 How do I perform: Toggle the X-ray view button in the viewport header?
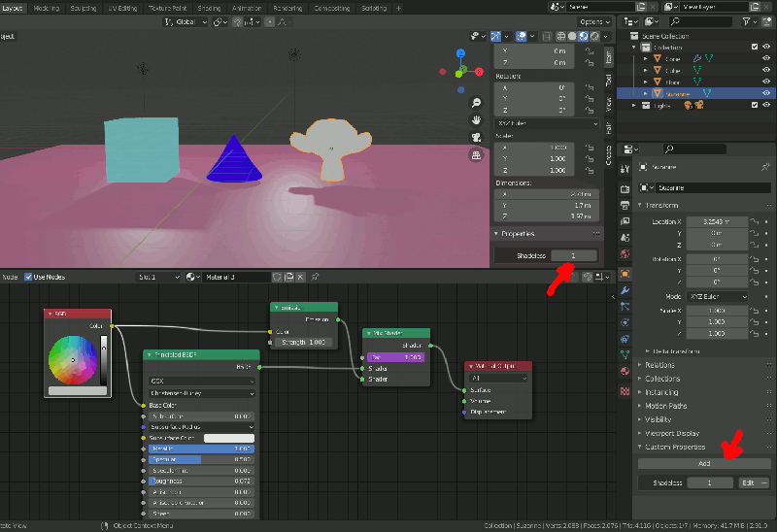click(x=547, y=36)
